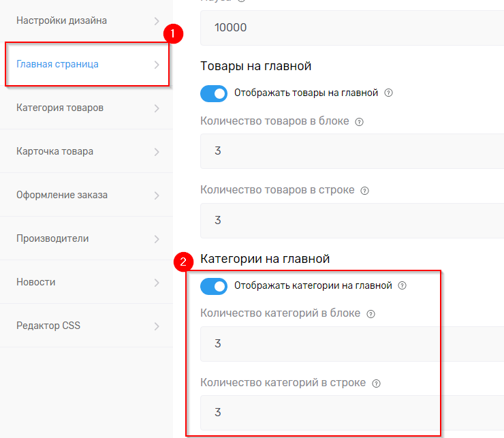Expand chevron beside 'Карточка товара'
504x438 pixels.
157,152
